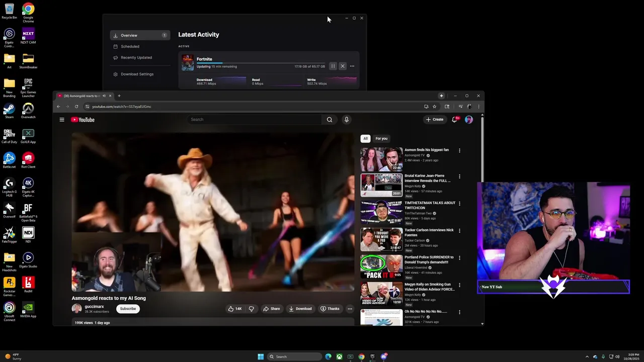
Task: Reload the Chrome page
Action: tap(76, 107)
